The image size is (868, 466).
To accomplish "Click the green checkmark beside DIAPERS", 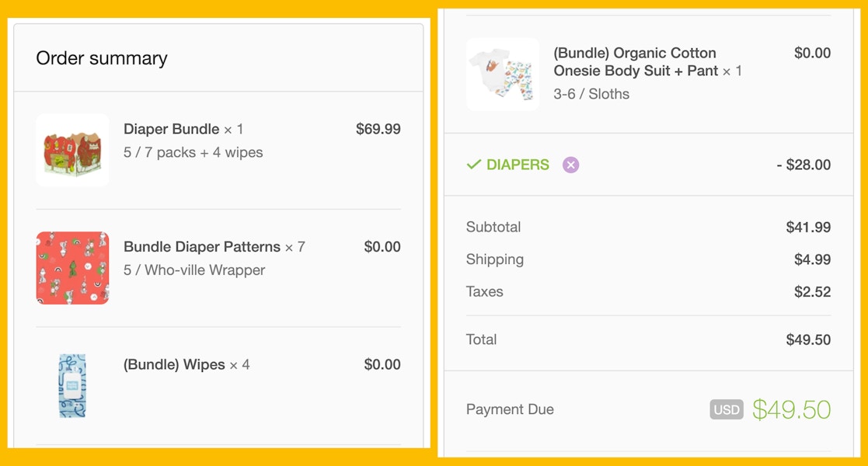I will [x=473, y=165].
